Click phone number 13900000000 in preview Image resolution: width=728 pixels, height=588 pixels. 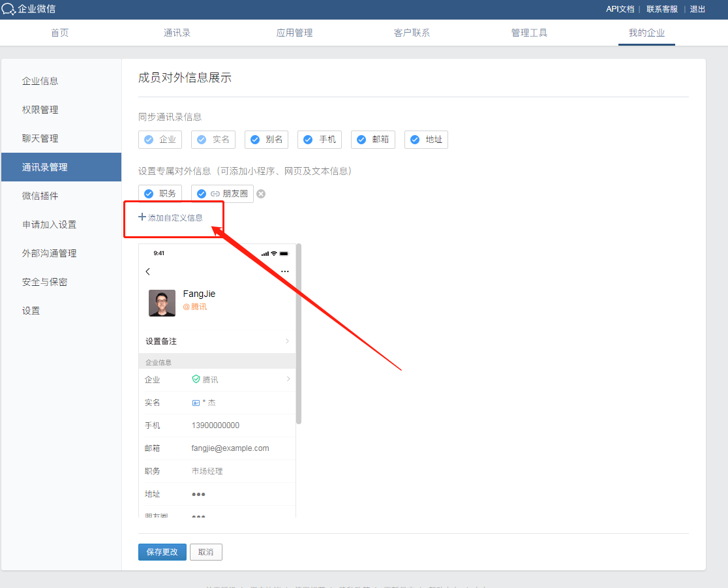215,426
